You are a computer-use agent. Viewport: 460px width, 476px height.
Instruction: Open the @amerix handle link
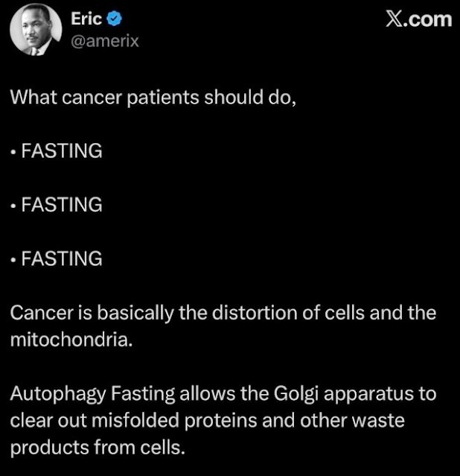(x=104, y=42)
